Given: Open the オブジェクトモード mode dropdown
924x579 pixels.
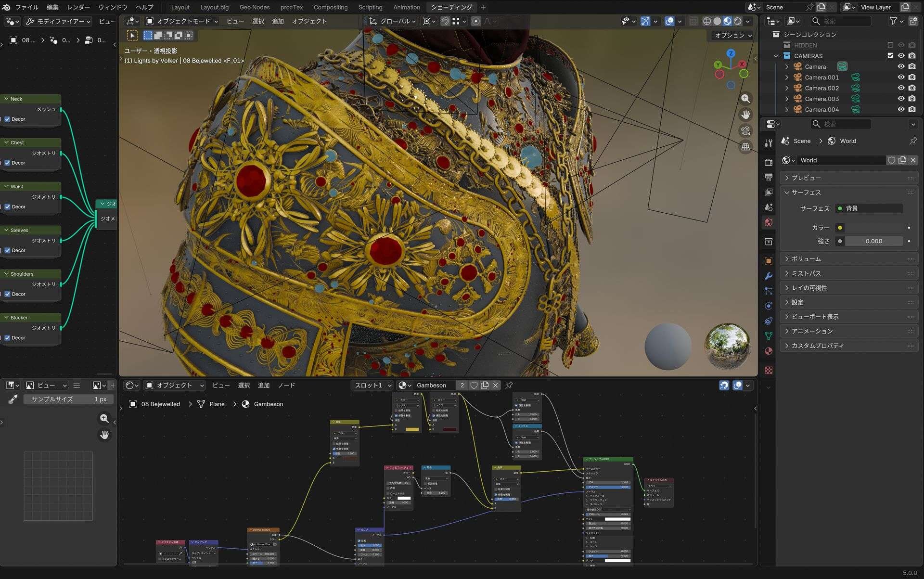Looking at the screenshot, I should (x=182, y=21).
